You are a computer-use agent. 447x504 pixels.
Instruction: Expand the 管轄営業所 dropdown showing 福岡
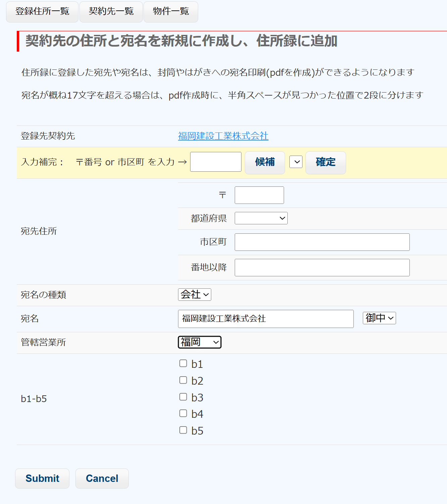click(x=200, y=342)
